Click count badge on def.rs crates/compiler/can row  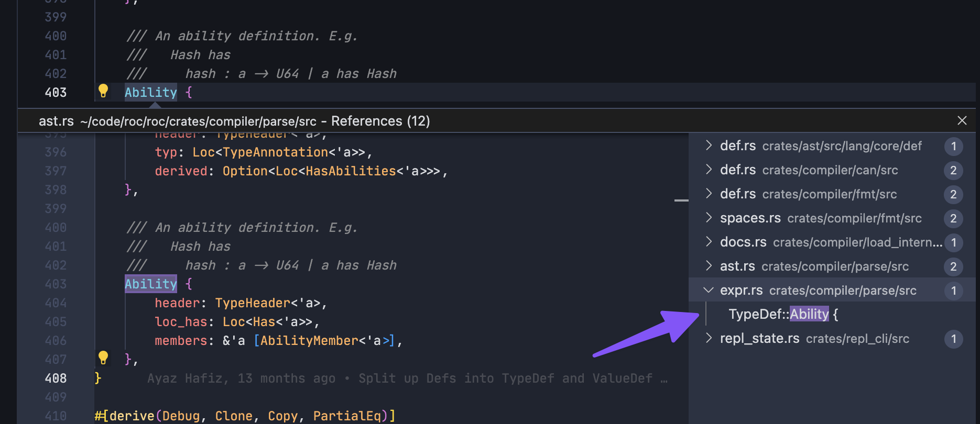953,170
